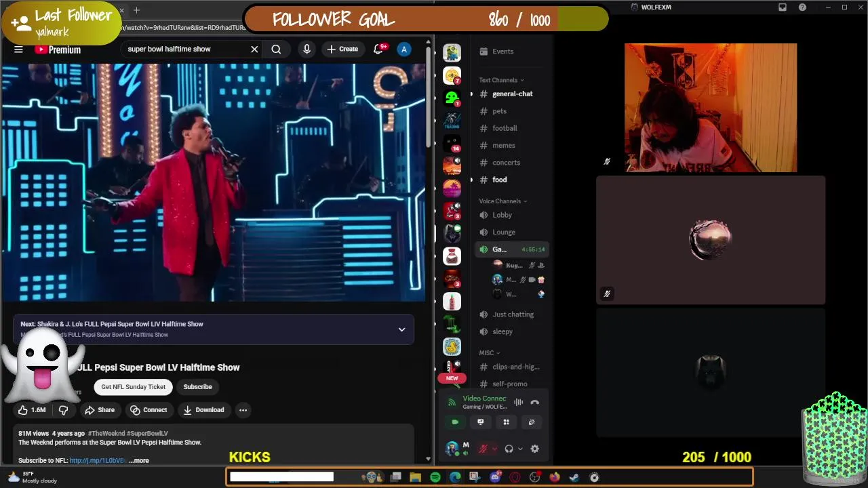Screen dimensions: 868x488
Task: Open the NFL subscribe link in description
Action: click(x=98, y=460)
